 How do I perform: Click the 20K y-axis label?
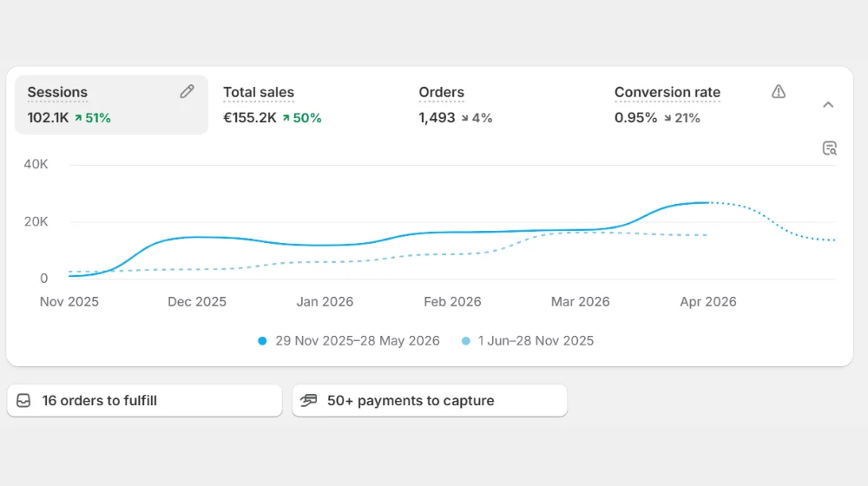click(36, 222)
